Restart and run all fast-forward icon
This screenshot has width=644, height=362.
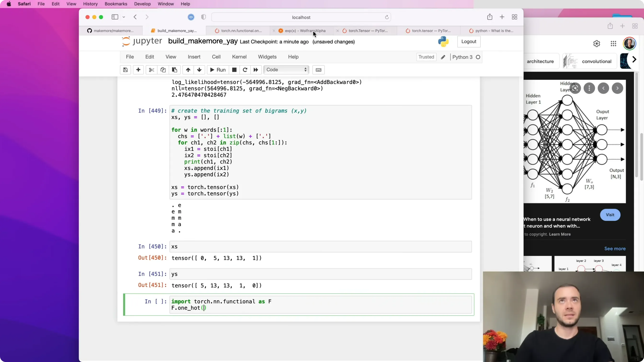point(256,70)
